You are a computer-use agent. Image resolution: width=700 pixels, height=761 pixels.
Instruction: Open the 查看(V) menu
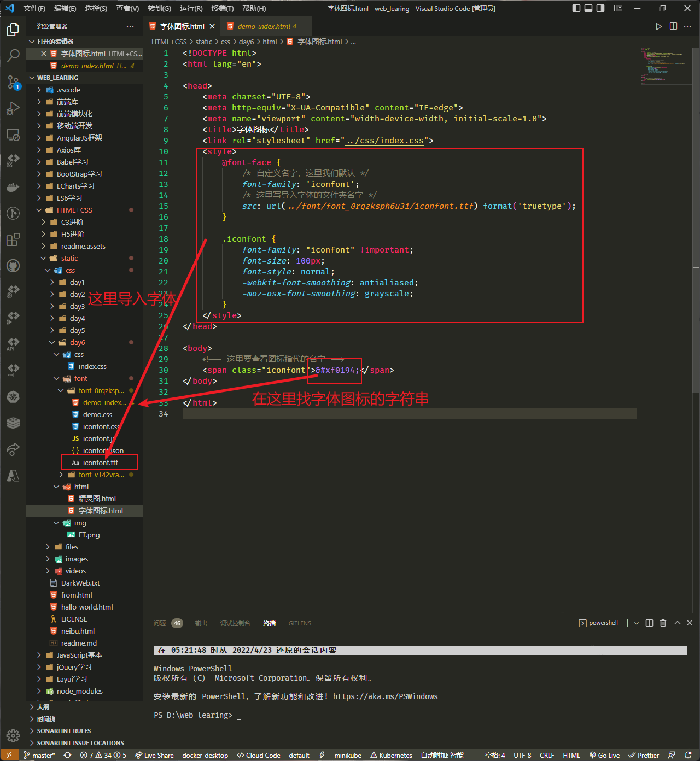[x=127, y=8]
